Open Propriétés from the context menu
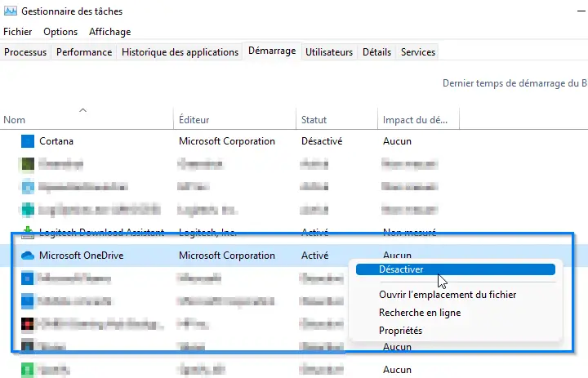Image resolution: width=588 pixels, height=378 pixels. (x=400, y=331)
